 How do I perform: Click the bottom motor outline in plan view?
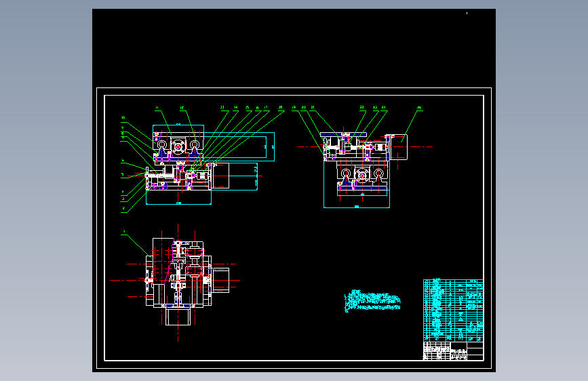[x=178, y=316]
